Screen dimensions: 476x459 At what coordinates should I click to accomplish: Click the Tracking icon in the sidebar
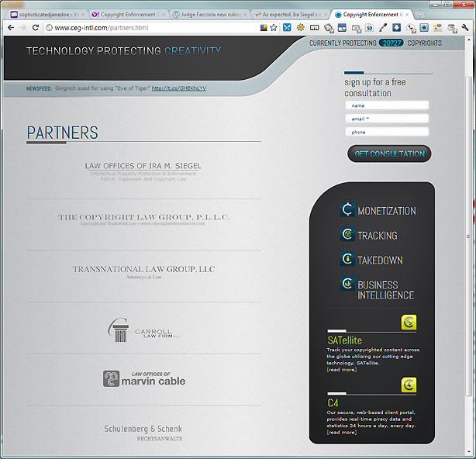coord(347,234)
